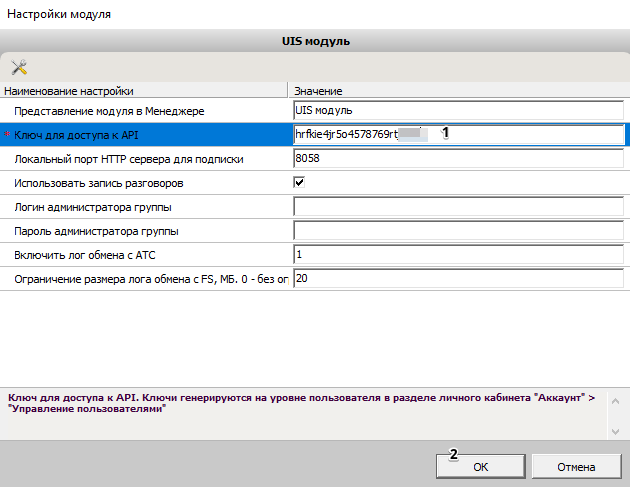Select the 'Локальный порт HTTP сервера для подписки' label
Viewport: 630px width, 487px height.
(x=129, y=159)
